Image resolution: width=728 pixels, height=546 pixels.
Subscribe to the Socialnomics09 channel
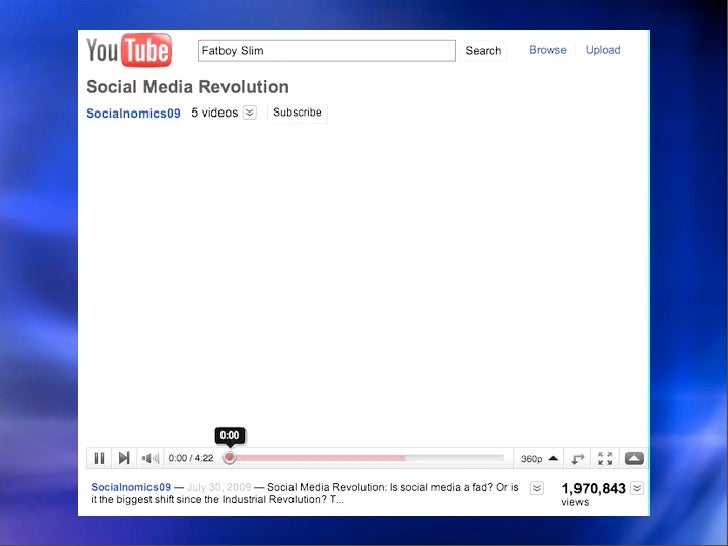(297, 112)
